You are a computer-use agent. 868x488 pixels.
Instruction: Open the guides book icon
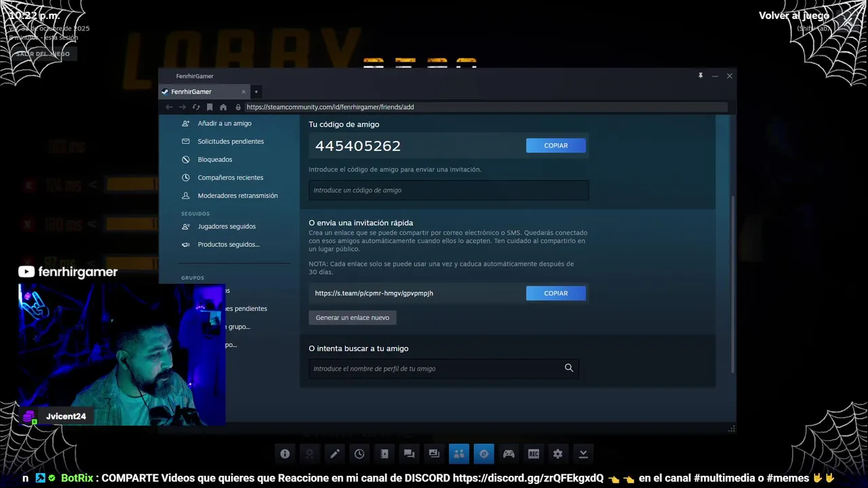(x=384, y=454)
